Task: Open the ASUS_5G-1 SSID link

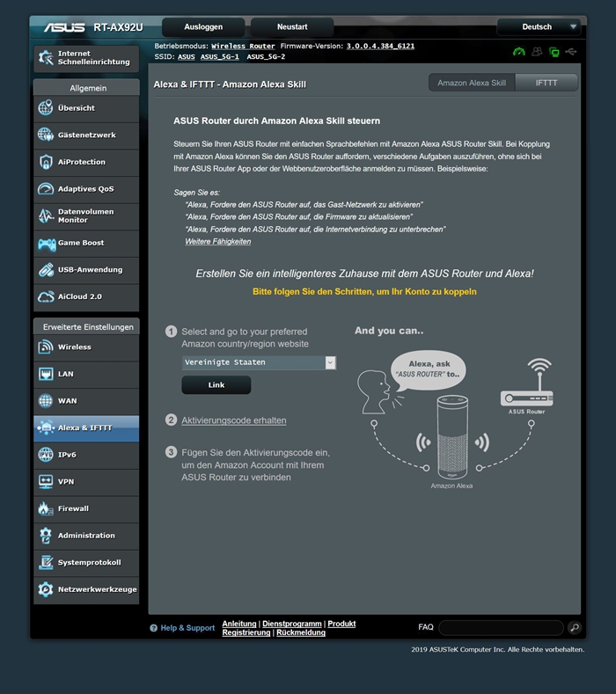Action: point(220,56)
